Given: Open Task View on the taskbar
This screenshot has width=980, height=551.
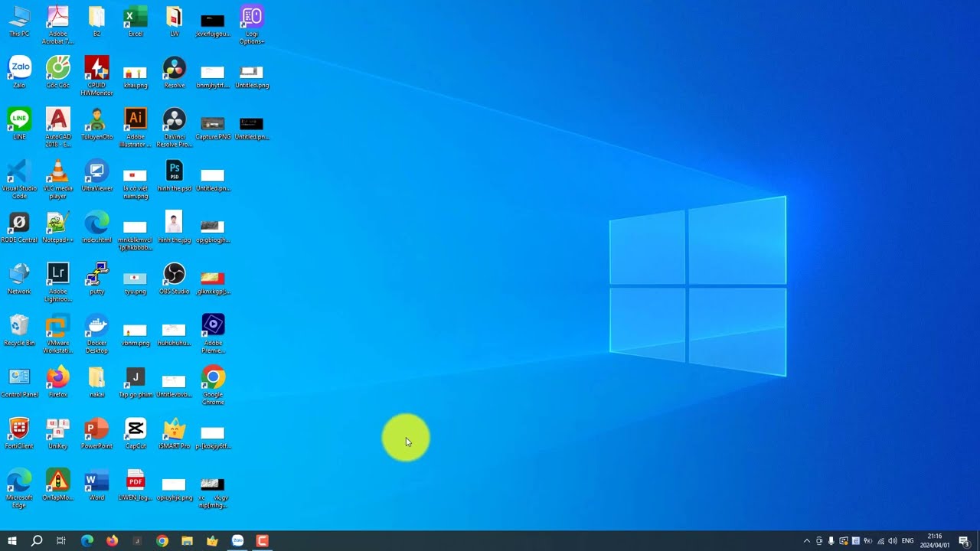Looking at the screenshot, I should click(x=61, y=541).
